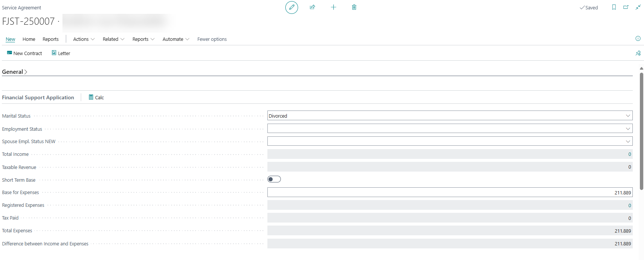Click the information circle icon
The height and width of the screenshot is (260, 644).
638,39
